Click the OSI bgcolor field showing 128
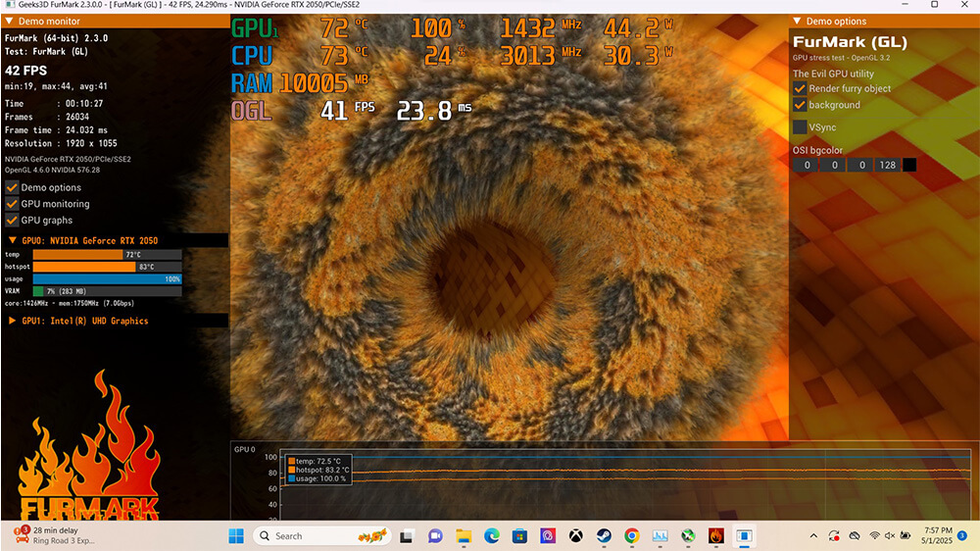This screenshot has height=551, width=980. [888, 165]
